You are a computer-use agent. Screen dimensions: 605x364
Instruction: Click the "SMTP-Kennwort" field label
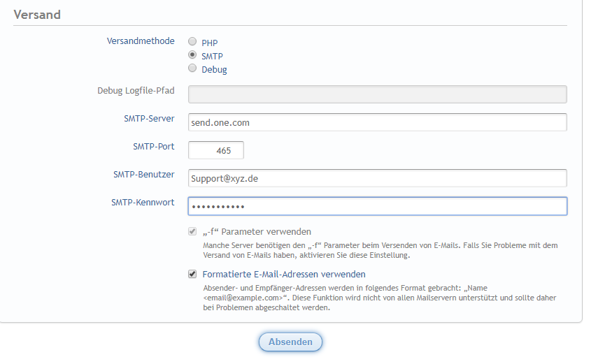click(143, 203)
